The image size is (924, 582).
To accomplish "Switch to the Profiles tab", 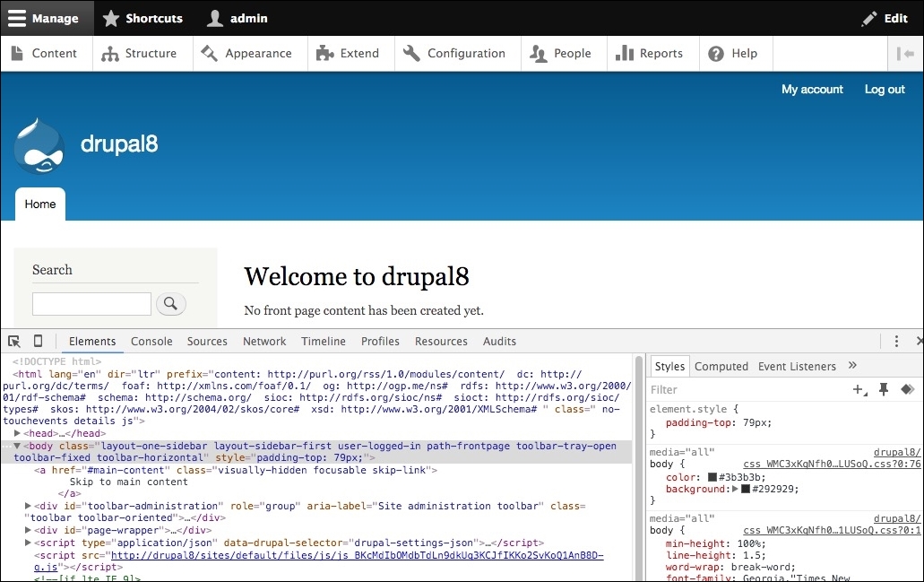I will [380, 342].
